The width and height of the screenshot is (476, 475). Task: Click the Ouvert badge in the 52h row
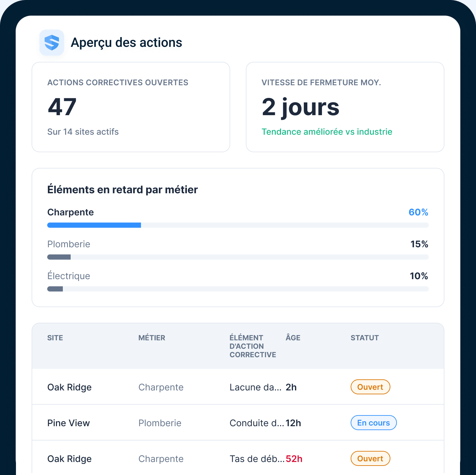[371, 458]
